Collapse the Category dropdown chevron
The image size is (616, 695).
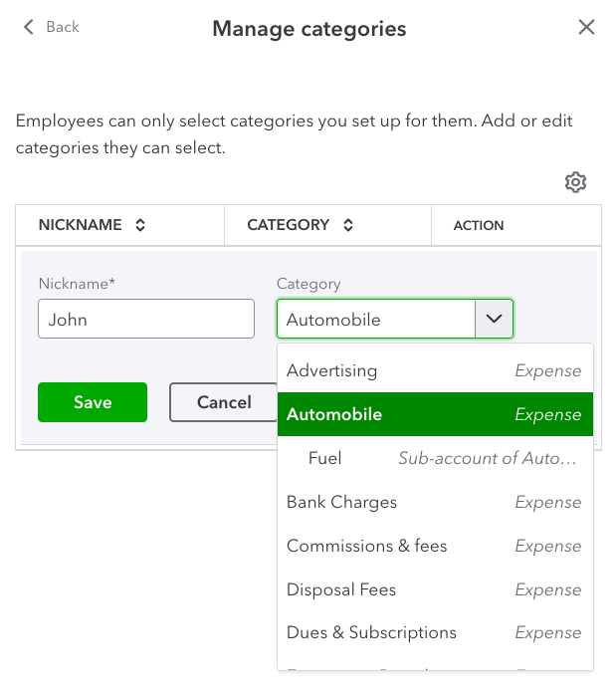[495, 320]
